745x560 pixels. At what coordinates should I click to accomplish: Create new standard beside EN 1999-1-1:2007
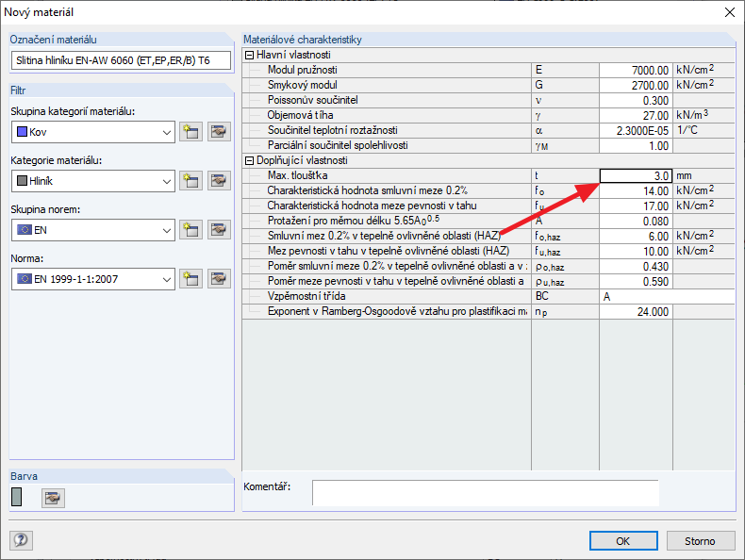pos(191,279)
